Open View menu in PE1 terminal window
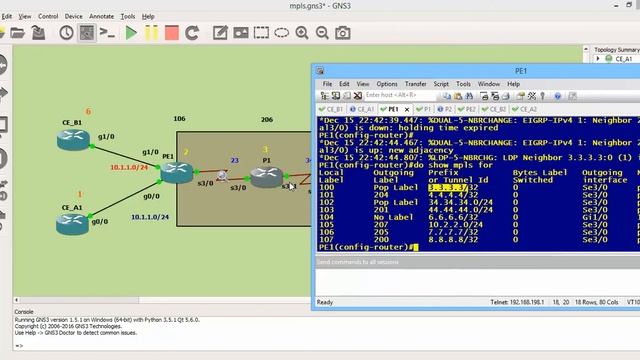The width and height of the screenshot is (640, 360). 362,84
